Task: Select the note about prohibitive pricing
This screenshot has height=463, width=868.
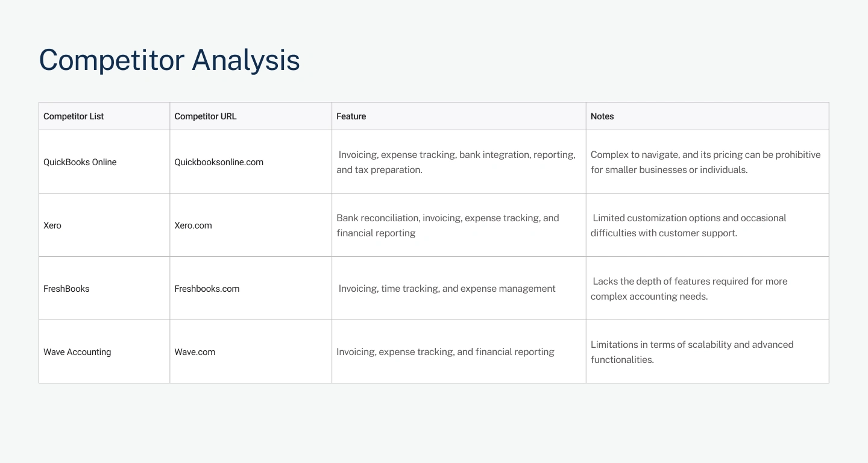Action: tap(705, 162)
